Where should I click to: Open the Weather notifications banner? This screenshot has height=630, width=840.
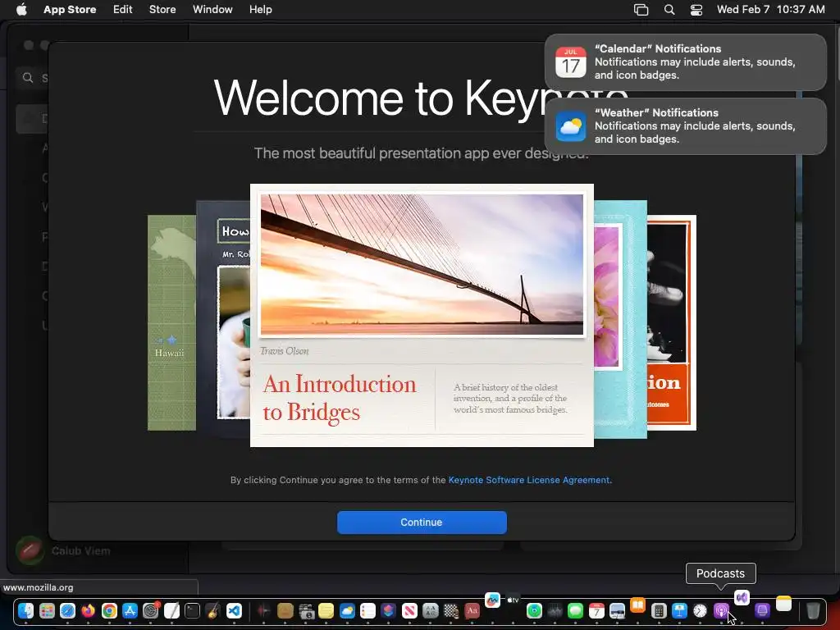click(685, 126)
